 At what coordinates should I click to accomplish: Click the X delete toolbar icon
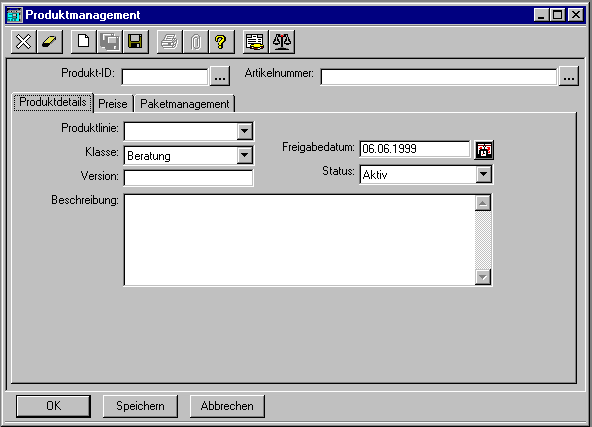pyautogui.click(x=23, y=42)
